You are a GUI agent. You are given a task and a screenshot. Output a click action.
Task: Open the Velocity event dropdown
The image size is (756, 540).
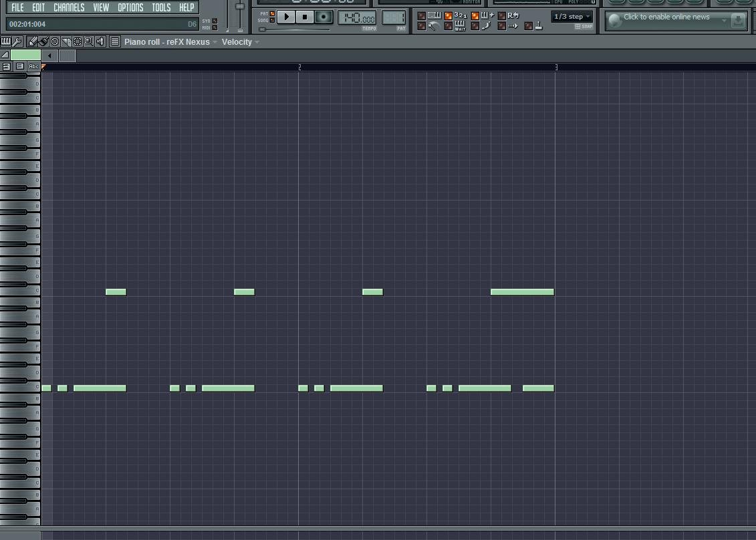pyautogui.click(x=240, y=42)
